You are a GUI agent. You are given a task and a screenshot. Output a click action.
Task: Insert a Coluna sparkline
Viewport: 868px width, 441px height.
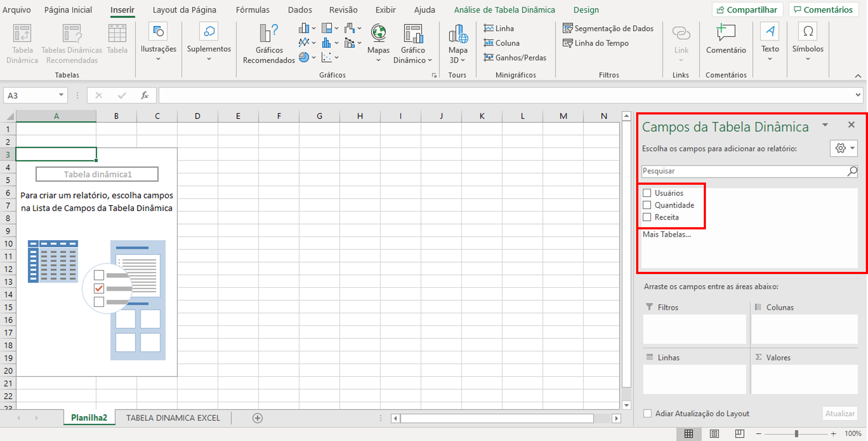(502, 43)
